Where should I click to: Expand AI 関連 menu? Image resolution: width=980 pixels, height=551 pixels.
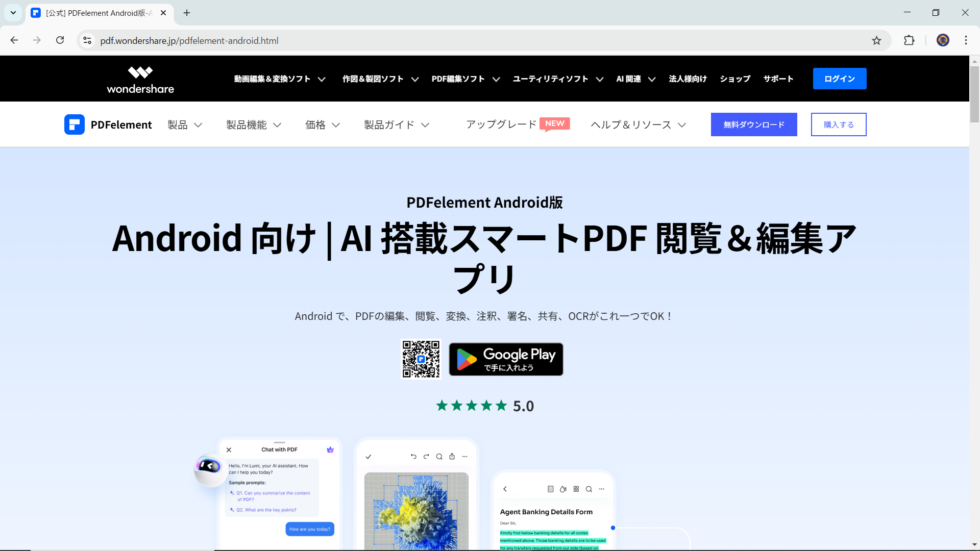point(635,79)
